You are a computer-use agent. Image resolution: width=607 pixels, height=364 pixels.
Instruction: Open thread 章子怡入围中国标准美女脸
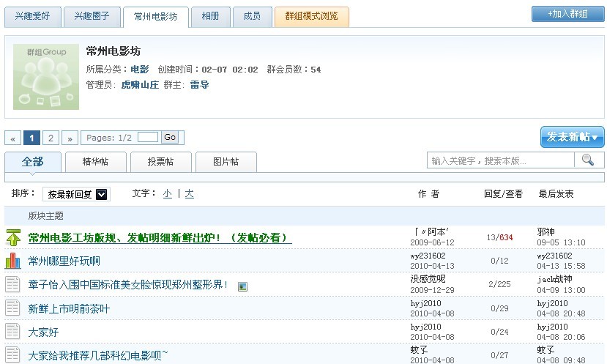pyautogui.click(x=127, y=285)
